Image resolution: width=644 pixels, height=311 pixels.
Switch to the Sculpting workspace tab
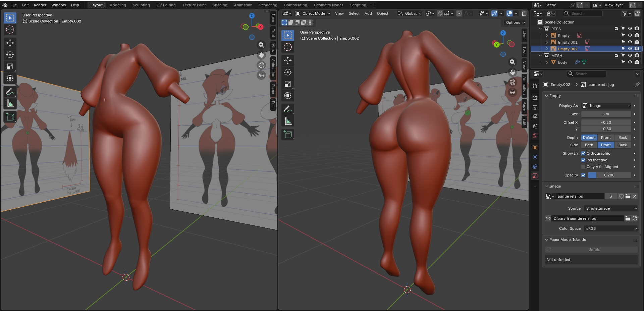point(141,5)
